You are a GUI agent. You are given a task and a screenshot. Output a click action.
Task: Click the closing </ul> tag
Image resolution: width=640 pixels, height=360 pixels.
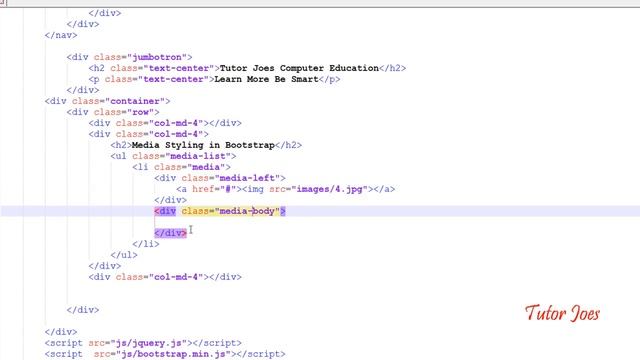tap(124, 255)
